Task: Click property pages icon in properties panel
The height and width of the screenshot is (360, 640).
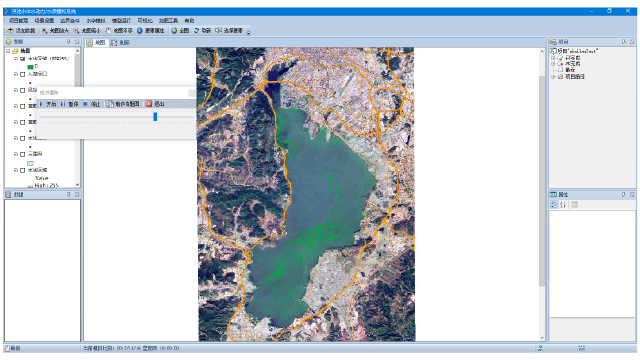Action: 575,205
